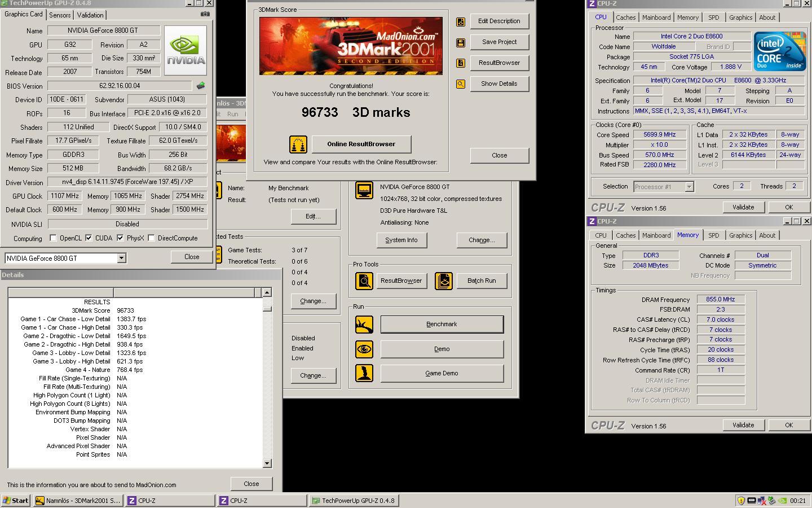
Task: Click Validate in upper CPU-Z window
Action: (x=743, y=208)
